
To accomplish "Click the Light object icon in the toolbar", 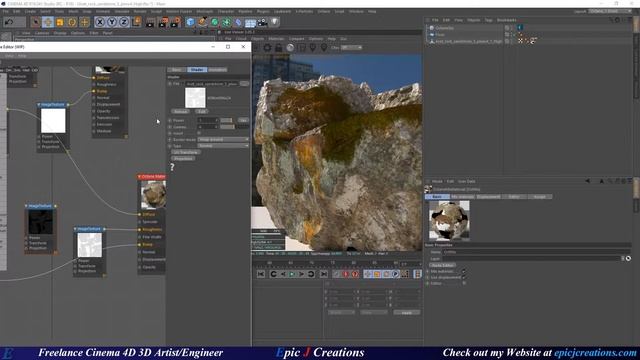I will tap(275, 22).
